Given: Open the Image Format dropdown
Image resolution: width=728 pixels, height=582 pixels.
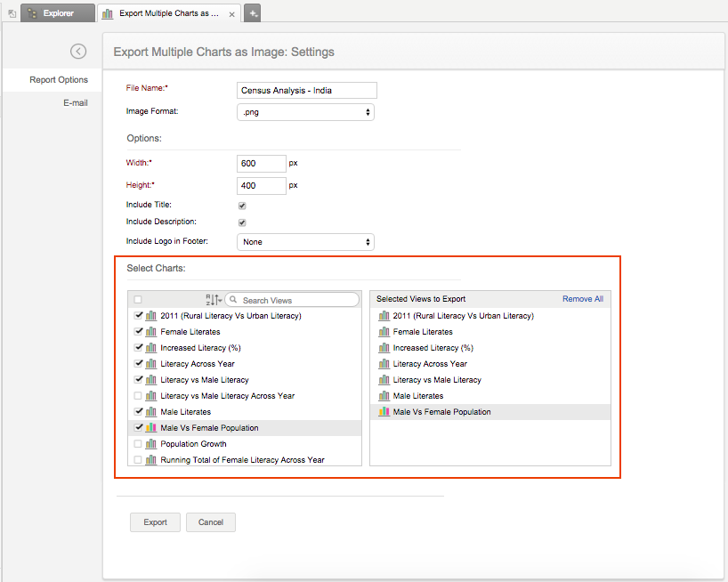Looking at the screenshot, I should coord(305,112).
